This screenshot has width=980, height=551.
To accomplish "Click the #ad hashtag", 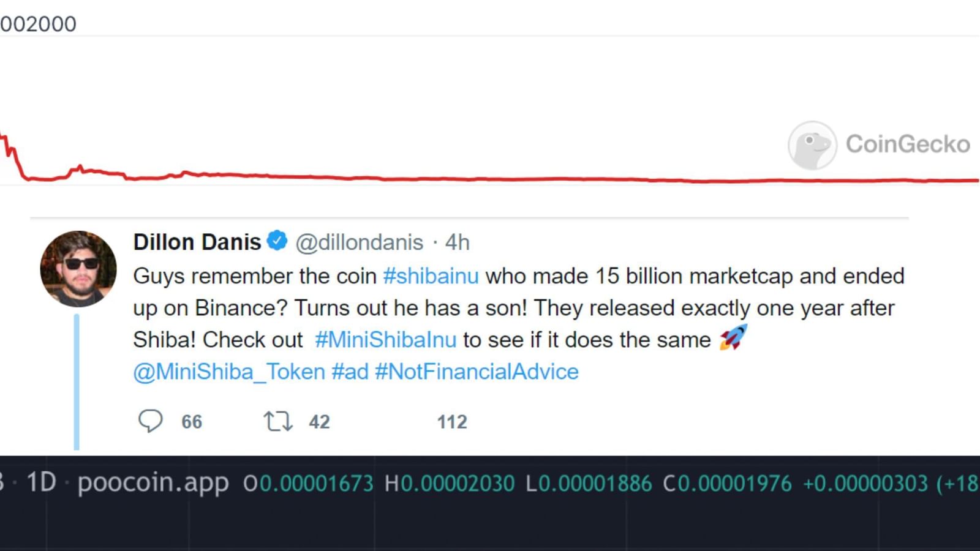I will [350, 372].
